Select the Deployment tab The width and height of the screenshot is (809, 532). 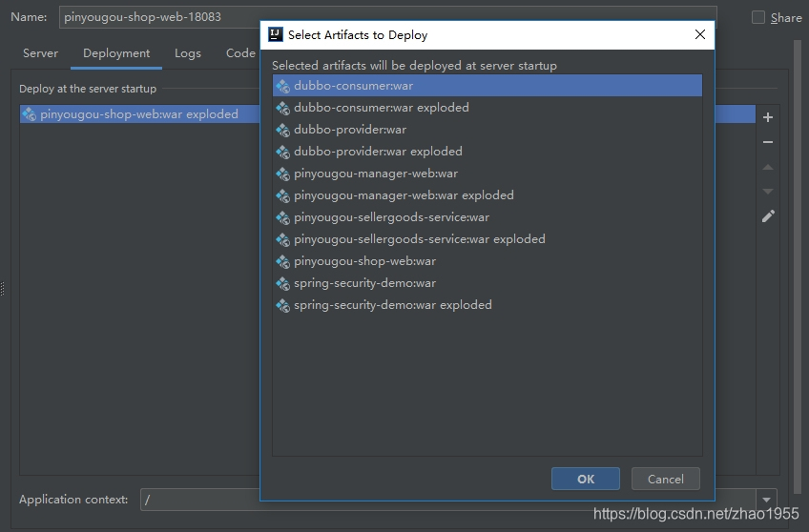pos(116,53)
